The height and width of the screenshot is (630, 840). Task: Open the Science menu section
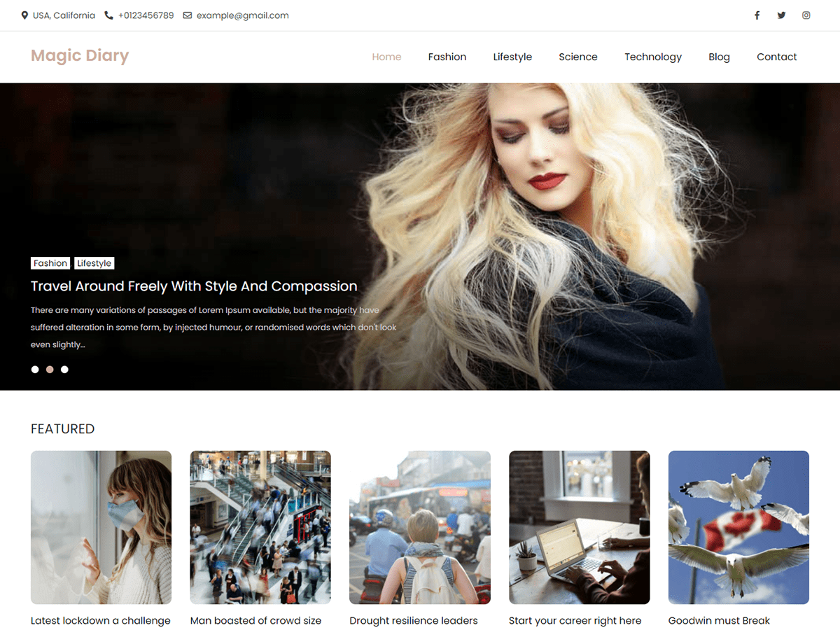point(577,57)
